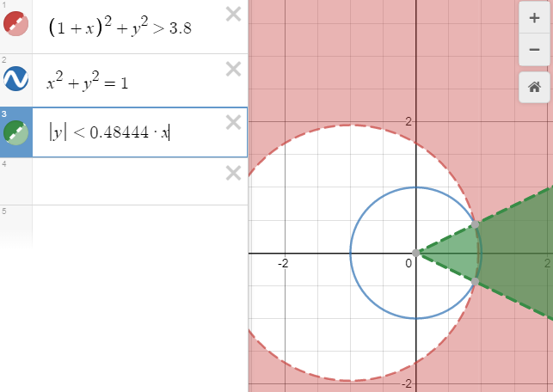This screenshot has width=553, height=392.
Task: Select the gray origin point on graph
Action: coord(416,253)
